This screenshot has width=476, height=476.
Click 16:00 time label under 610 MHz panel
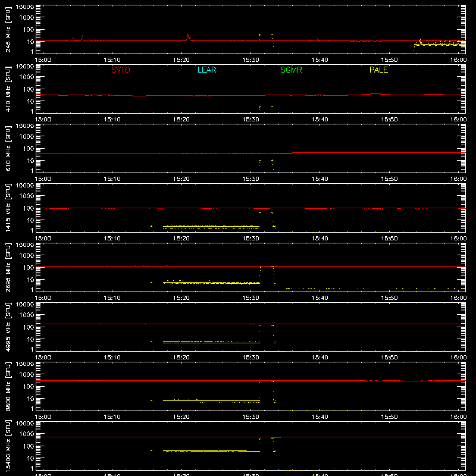(458, 179)
